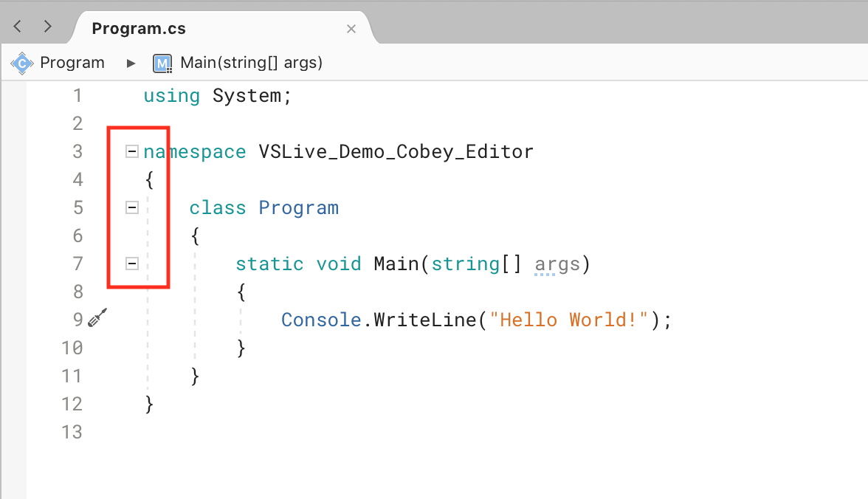Click the 'namespace' keyword
Viewport: 868px width, 499px height.
point(194,152)
